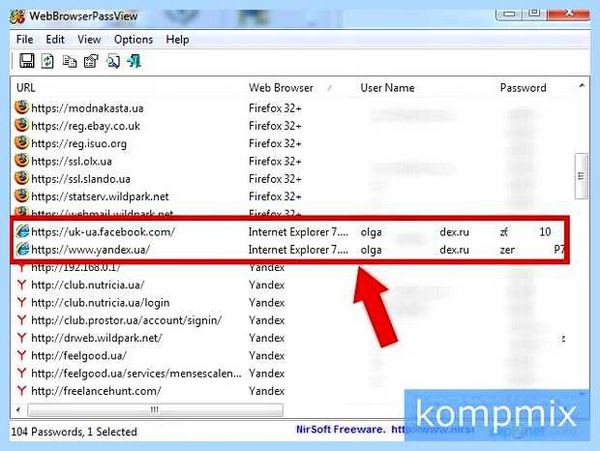The width and height of the screenshot is (600, 451).
Task: Click the horizontal scrollbar left arrow
Action: pyautogui.click(x=18, y=410)
